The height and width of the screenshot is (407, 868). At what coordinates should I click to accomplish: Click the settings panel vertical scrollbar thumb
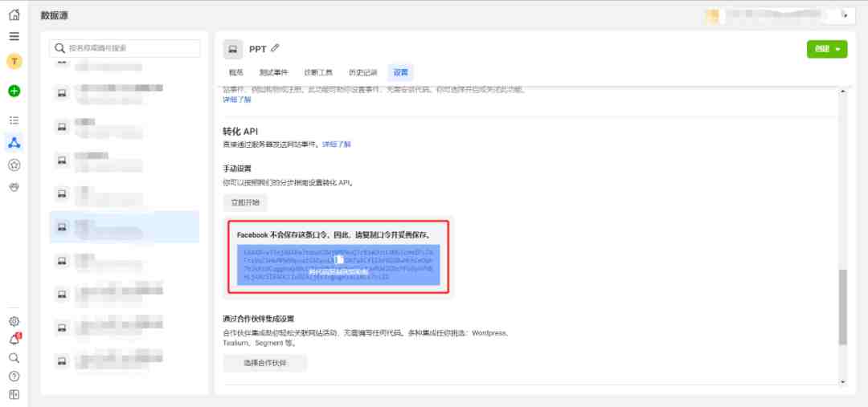[x=842, y=307]
